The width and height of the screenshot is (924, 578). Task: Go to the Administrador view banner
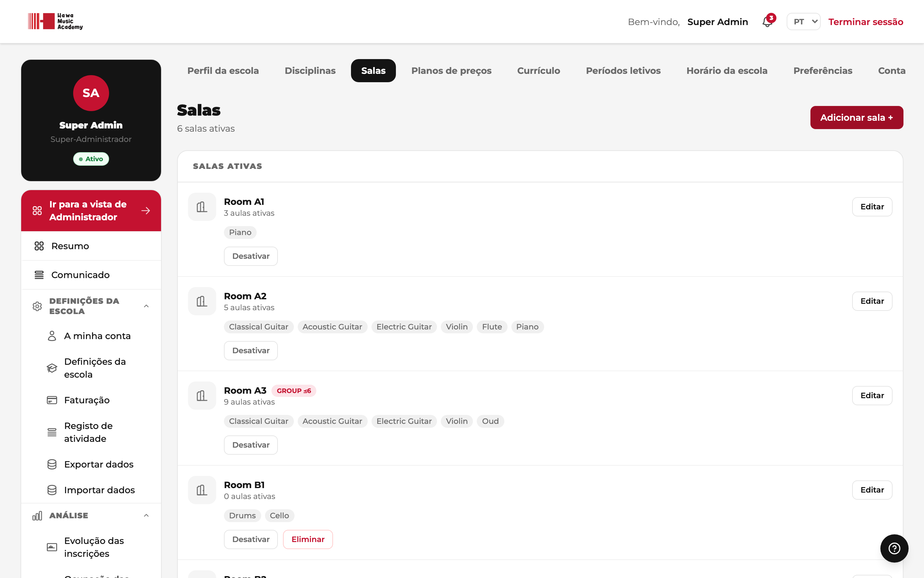(91, 211)
